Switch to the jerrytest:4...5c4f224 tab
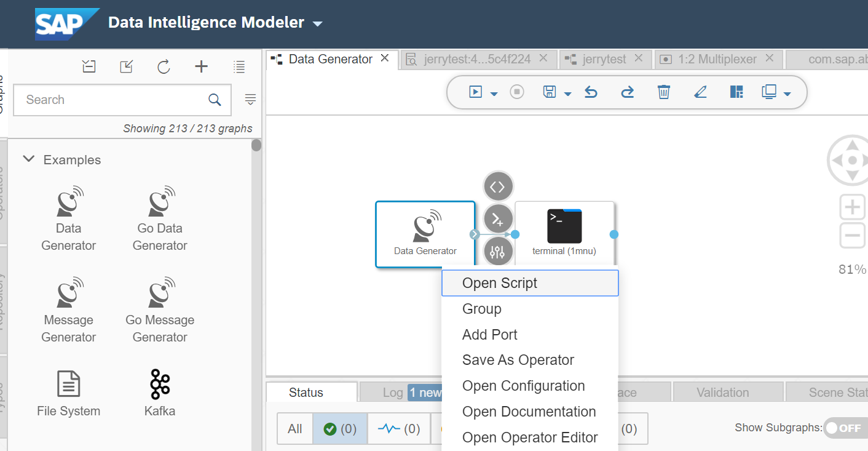The image size is (868, 451). [477, 60]
